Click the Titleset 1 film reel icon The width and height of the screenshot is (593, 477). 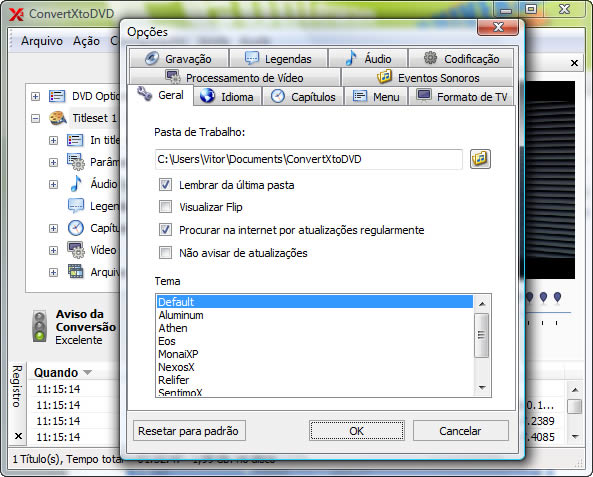click(x=58, y=118)
